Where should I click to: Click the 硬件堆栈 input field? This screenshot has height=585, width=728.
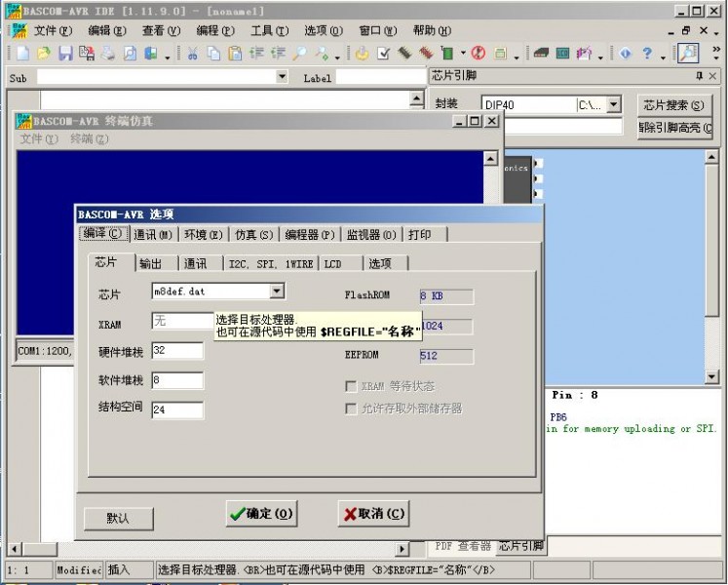(x=177, y=350)
